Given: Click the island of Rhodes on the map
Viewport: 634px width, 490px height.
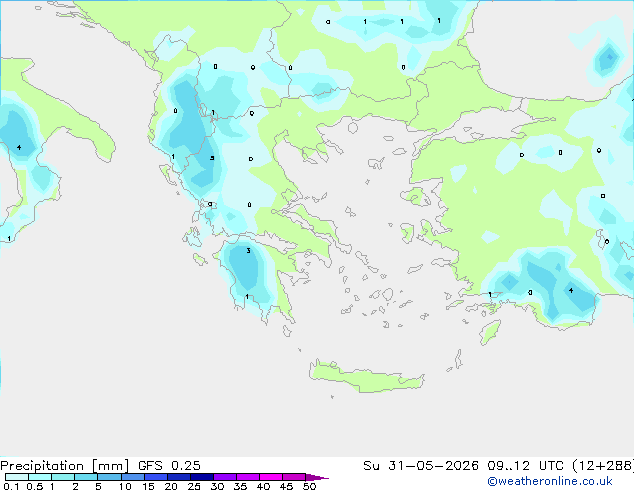Looking at the screenshot, I should [x=489, y=332].
